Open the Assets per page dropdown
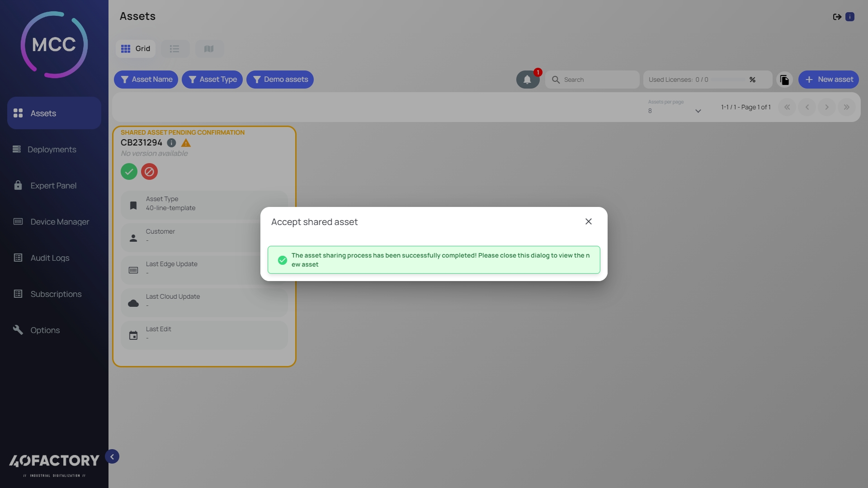Viewport: 868px width, 488px height. (674, 111)
